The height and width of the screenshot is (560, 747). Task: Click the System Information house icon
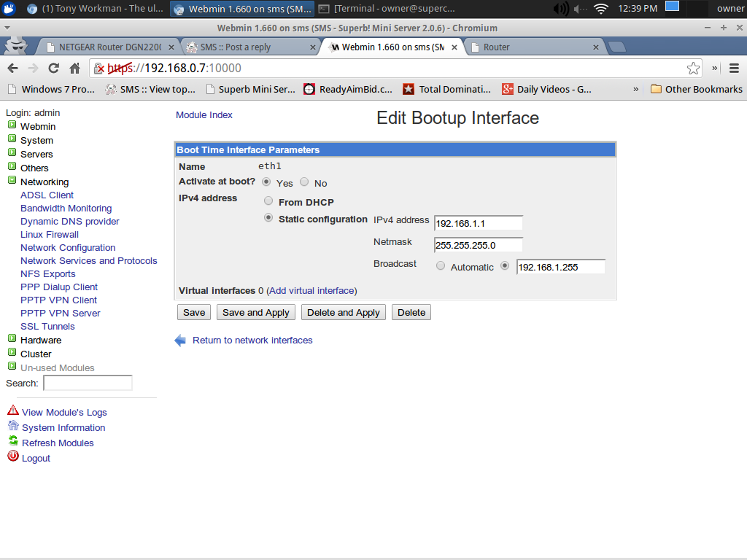[12, 427]
